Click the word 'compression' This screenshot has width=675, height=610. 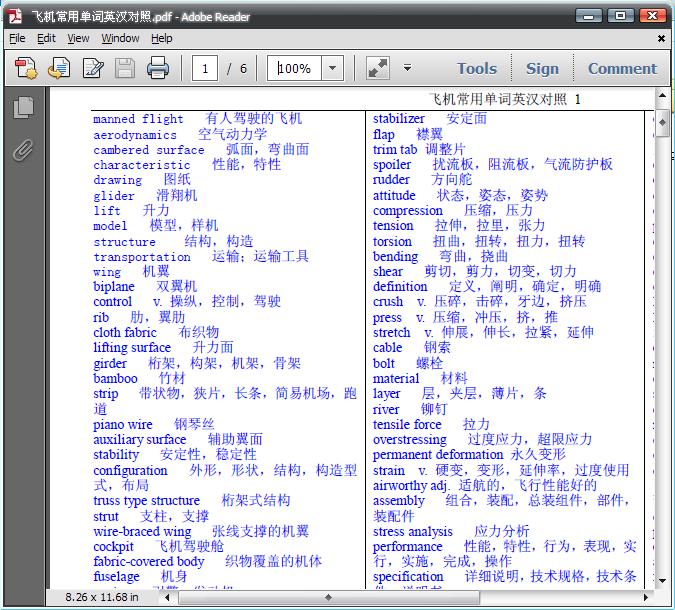click(408, 211)
